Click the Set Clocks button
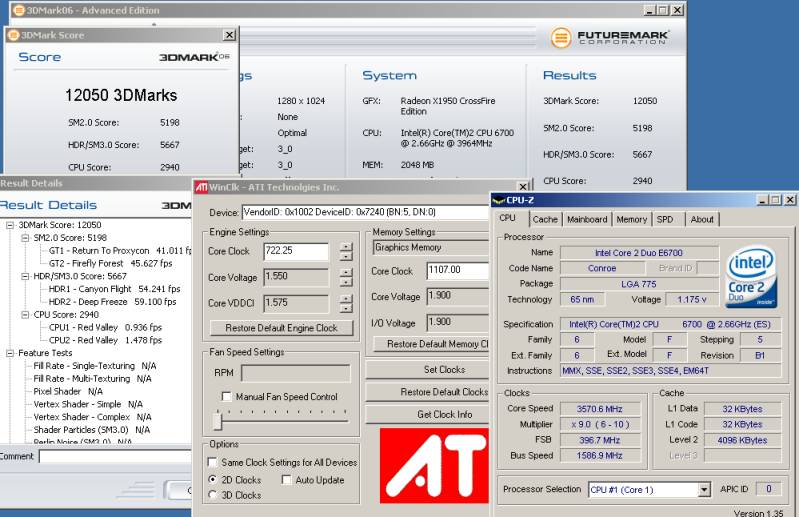This screenshot has width=799, height=517. click(x=427, y=370)
